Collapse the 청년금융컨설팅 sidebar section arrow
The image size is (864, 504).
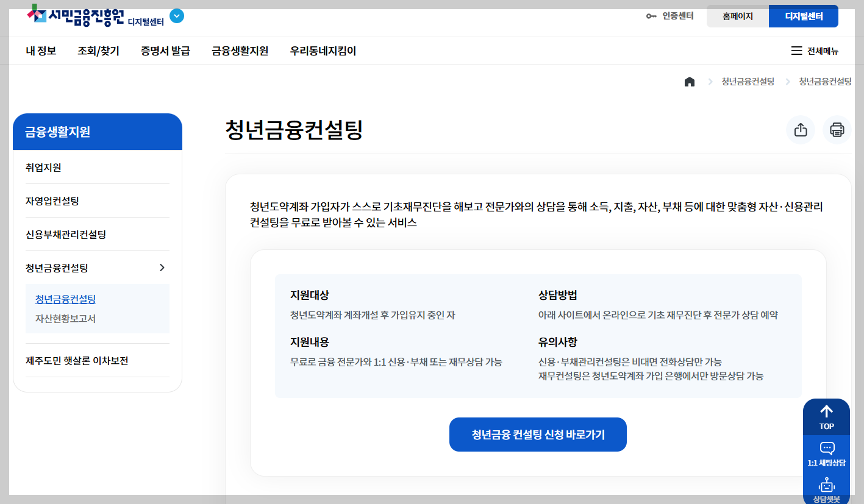tap(163, 267)
